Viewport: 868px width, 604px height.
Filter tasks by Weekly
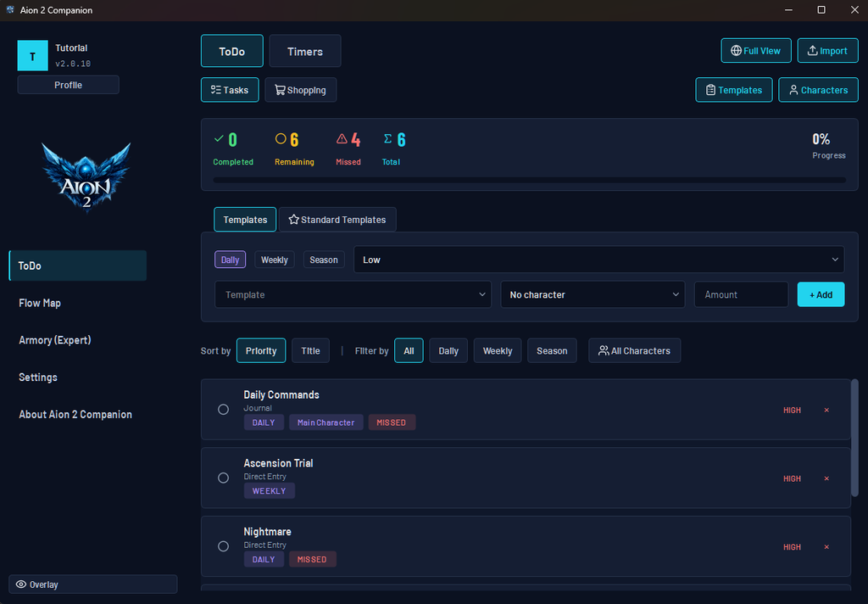point(498,350)
